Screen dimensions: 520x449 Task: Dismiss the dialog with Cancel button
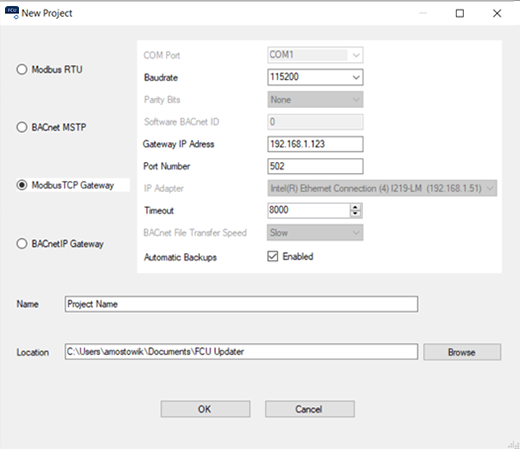(310, 409)
